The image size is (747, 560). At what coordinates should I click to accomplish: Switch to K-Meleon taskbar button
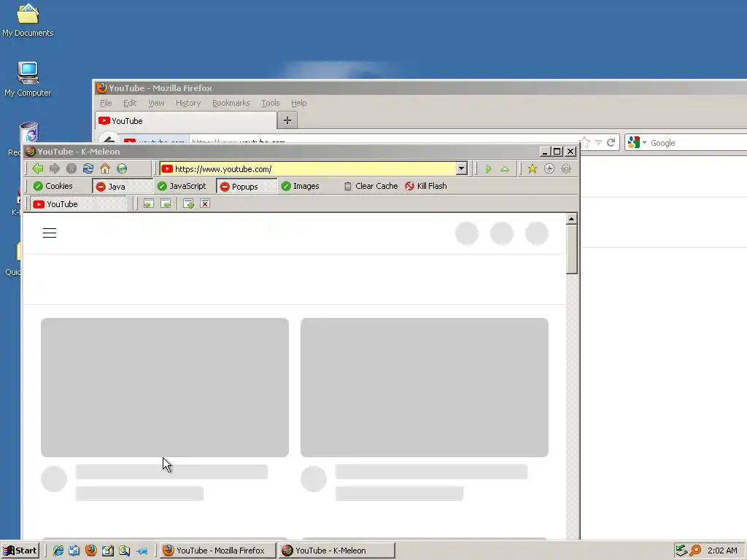(x=337, y=551)
